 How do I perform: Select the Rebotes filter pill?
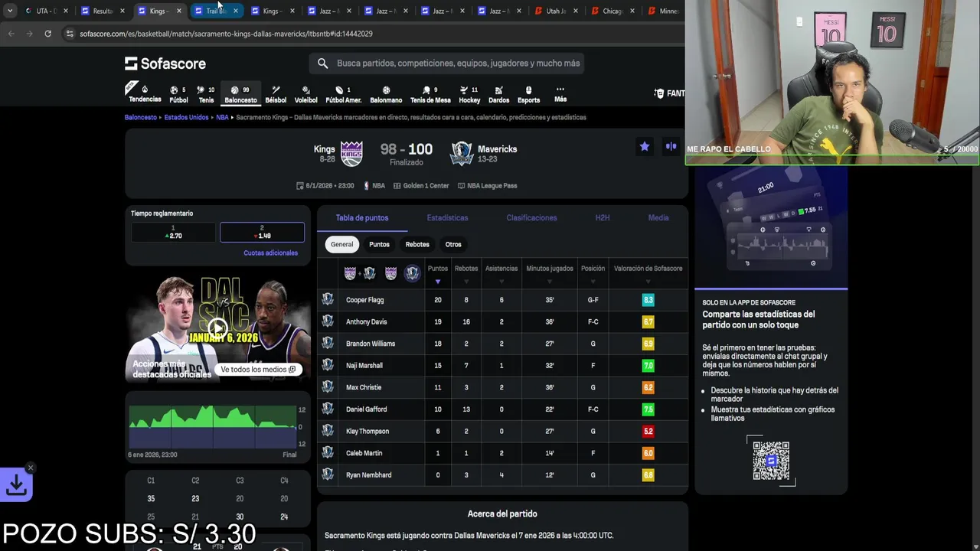click(x=417, y=244)
